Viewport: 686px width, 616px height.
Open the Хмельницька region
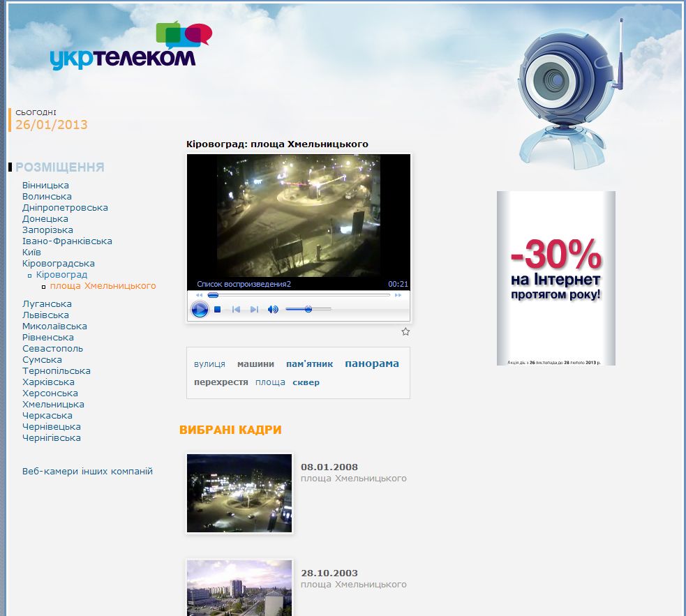coord(53,404)
